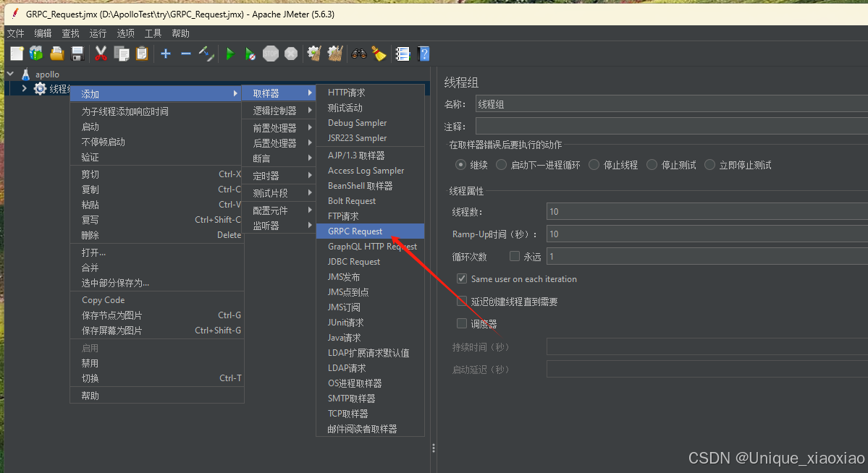The height and width of the screenshot is (473, 868).
Task: Select the 停止线程 radio button
Action: (594, 165)
